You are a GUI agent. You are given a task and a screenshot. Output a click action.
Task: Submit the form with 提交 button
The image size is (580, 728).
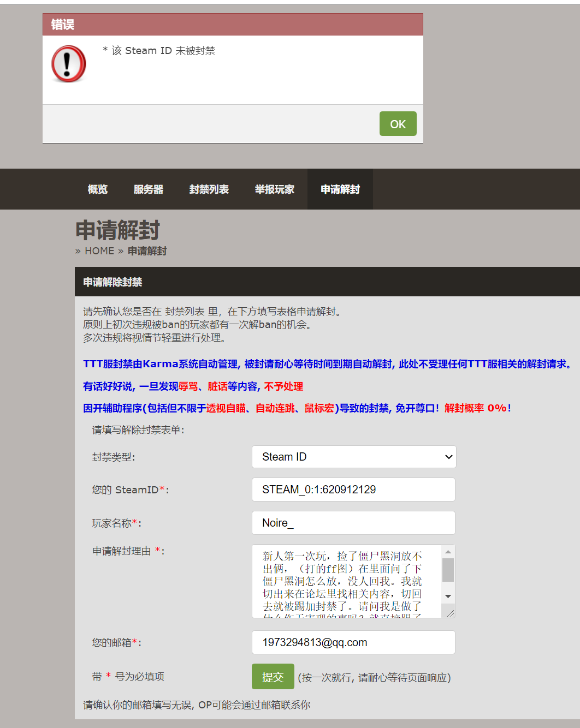273,677
